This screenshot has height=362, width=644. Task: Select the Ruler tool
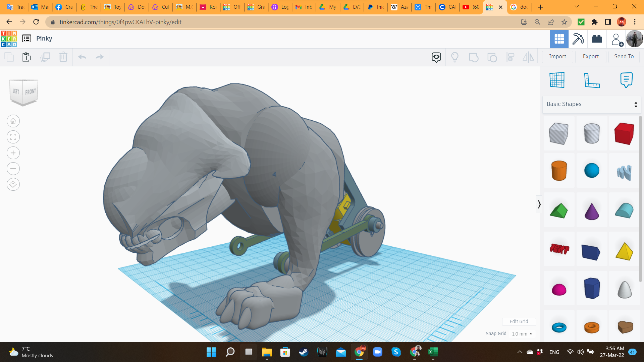coord(592,80)
